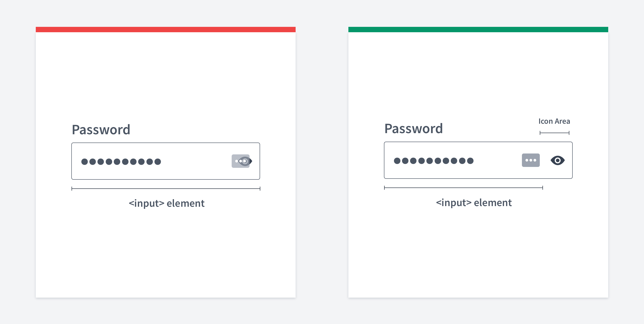Click the empty white area of right card
The image size is (644, 324).
[x=478, y=250]
